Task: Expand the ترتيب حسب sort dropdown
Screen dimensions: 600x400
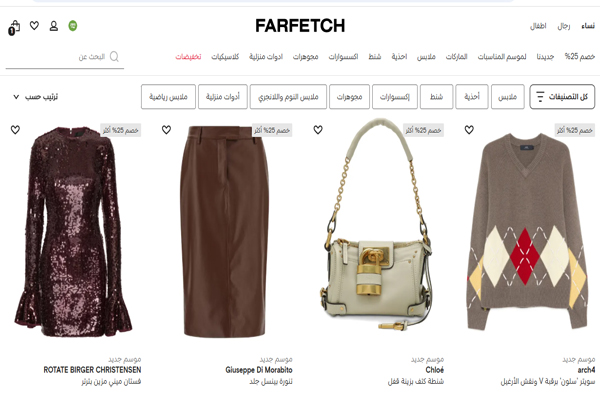Action: [x=36, y=97]
